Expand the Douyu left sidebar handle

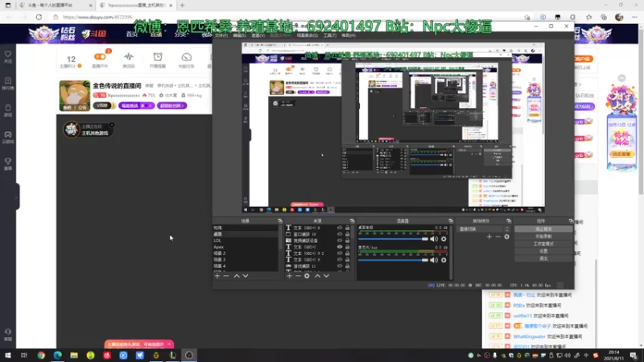[17, 197]
